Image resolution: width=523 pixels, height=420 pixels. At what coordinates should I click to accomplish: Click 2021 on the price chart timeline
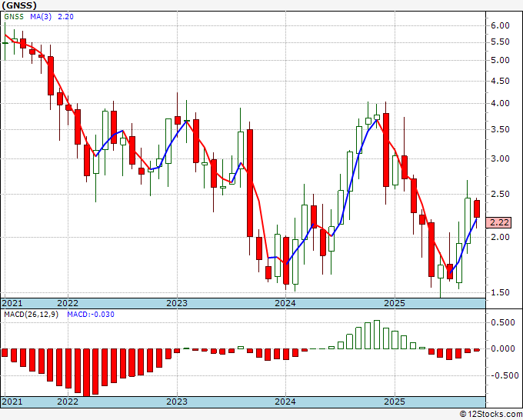(x=12, y=303)
